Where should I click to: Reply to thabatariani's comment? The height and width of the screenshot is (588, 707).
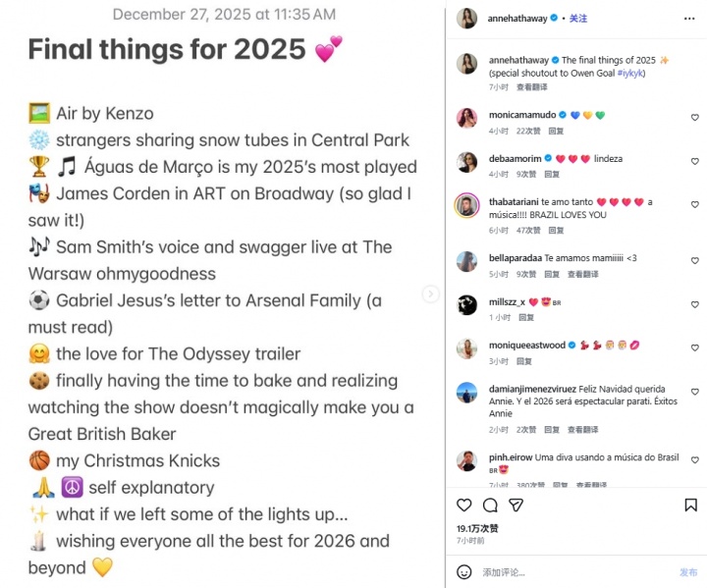[557, 231]
